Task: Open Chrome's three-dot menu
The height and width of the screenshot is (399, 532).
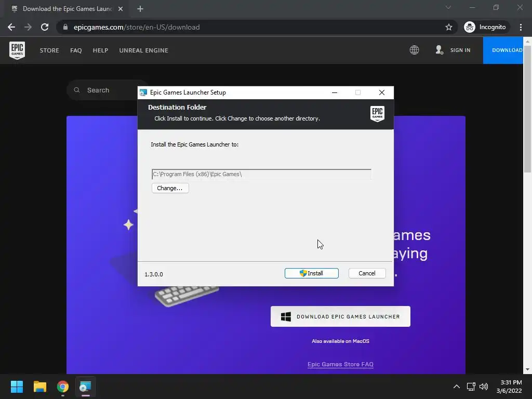Action: click(x=521, y=27)
